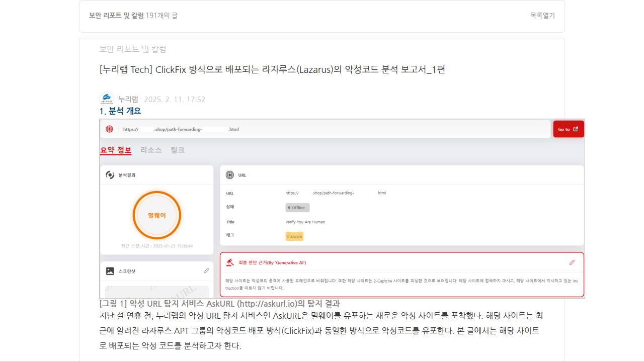
Task: Click the screenshot thumbnail preview
Action: [156, 292]
